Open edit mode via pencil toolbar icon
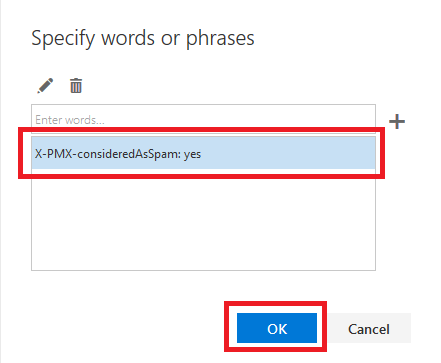441x363 pixels. [x=45, y=86]
